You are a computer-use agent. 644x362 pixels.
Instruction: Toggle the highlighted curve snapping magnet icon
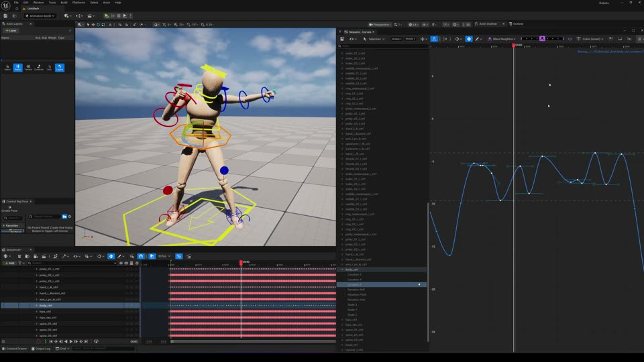click(x=434, y=39)
